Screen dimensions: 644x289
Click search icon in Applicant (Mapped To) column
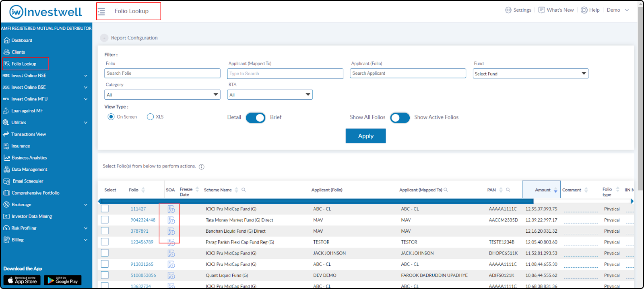coord(446,190)
